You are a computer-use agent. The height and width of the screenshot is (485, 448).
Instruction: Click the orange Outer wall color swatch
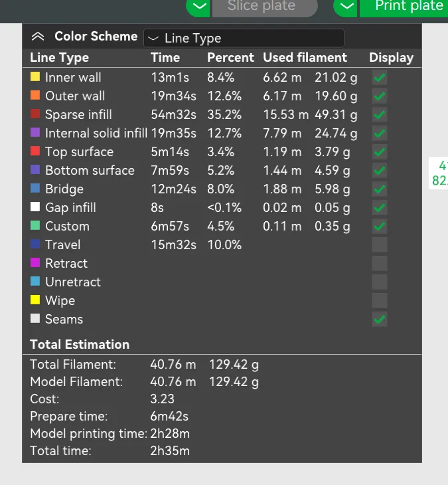click(35, 95)
